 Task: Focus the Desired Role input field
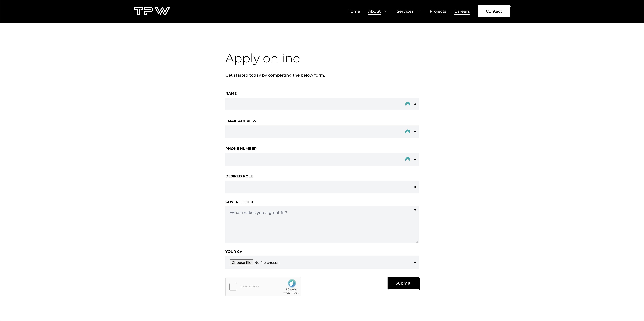tap(322, 187)
